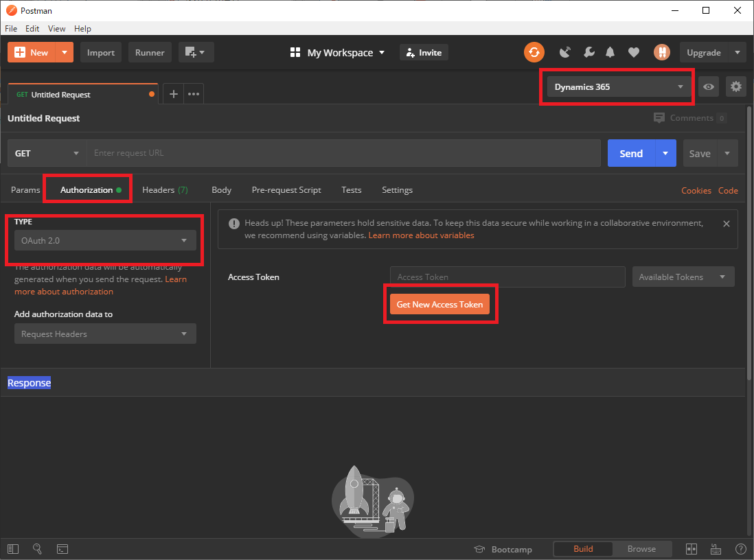Screen dimensions: 754x560
Task: Open manage environments gear icon
Action: click(x=735, y=87)
